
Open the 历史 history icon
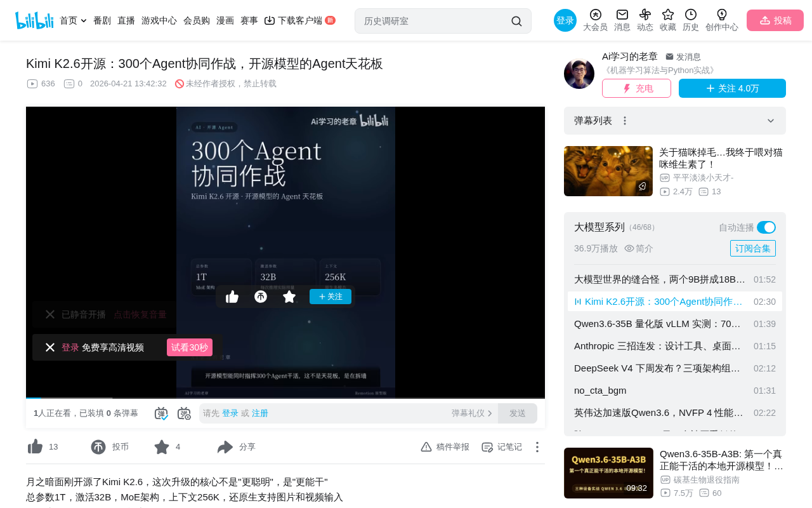point(691,15)
